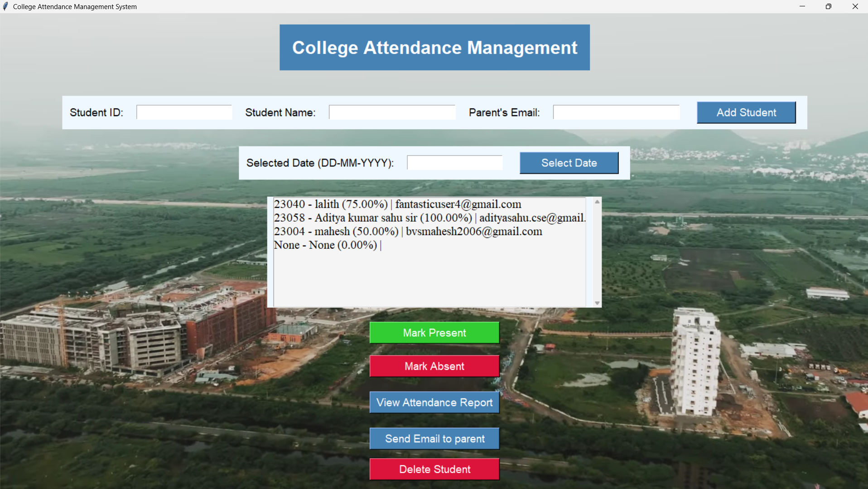
Task: Focus the Selected Date entry field
Action: click(x=455, y=163)
